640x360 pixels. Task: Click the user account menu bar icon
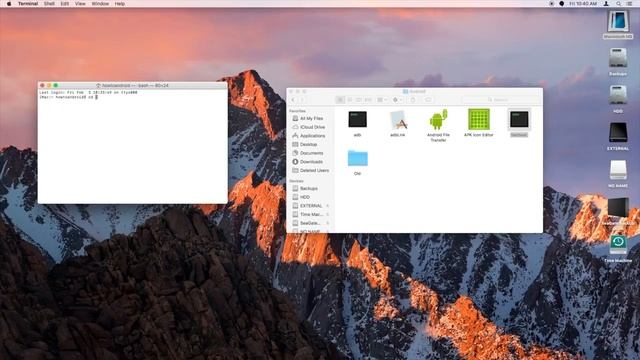pos(606,4)
